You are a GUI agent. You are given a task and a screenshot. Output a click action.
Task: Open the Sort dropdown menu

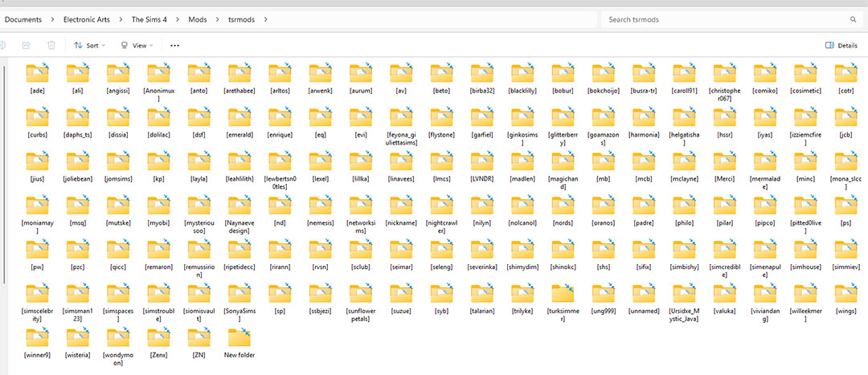click(89, 46)
